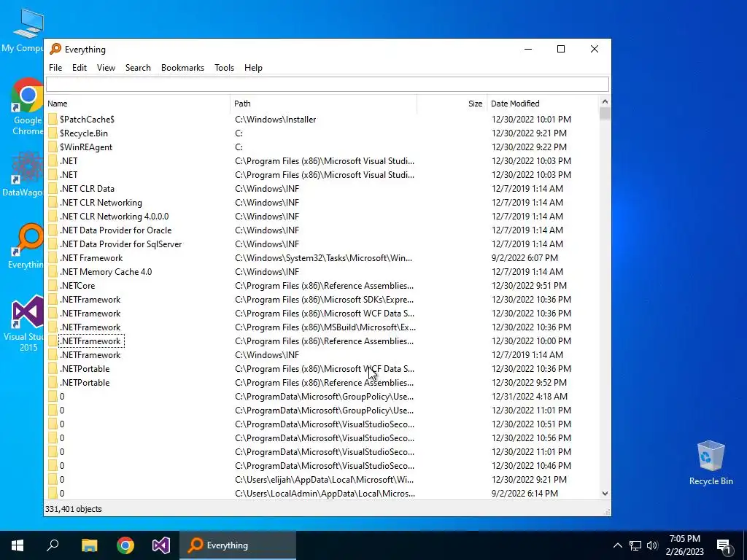Show hidden system tray icons
The width and height of the screenshot is (747, 560).
(x=617, y=545)
